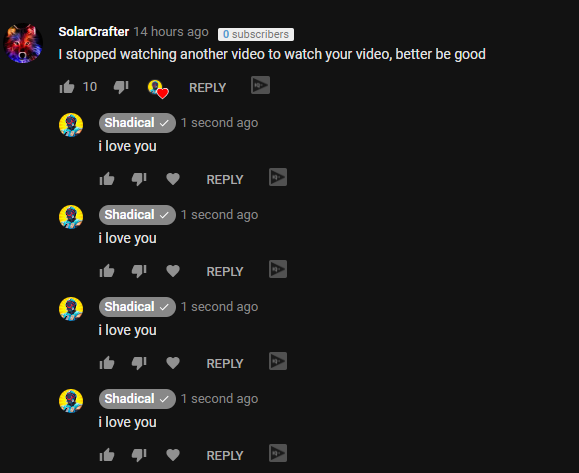Heart the second Shadical reply
The width and height of the screenshot is (579, 473).
[x=173, y=271]
